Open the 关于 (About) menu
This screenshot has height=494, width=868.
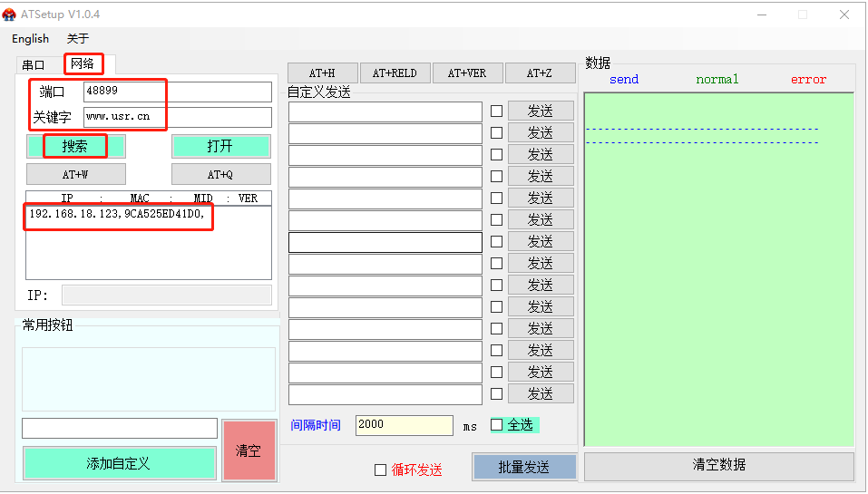click(78, 39)
